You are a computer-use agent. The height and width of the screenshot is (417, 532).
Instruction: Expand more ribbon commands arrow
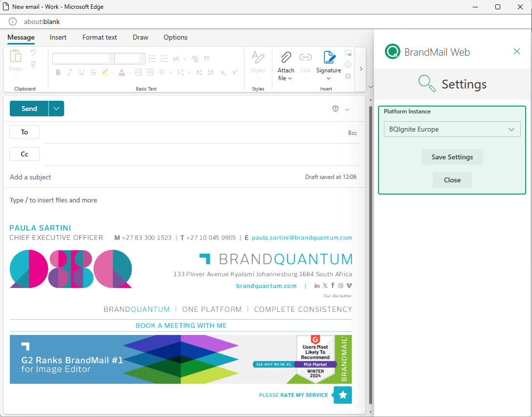361,69
